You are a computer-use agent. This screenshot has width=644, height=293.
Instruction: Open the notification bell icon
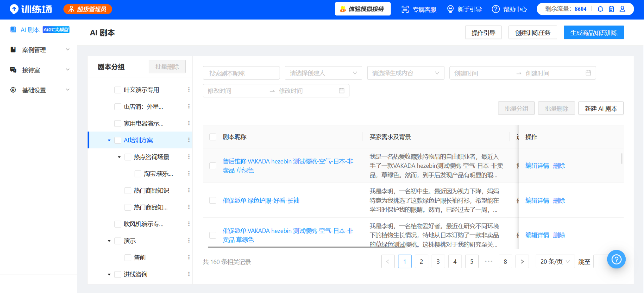(x=600, y=9)
